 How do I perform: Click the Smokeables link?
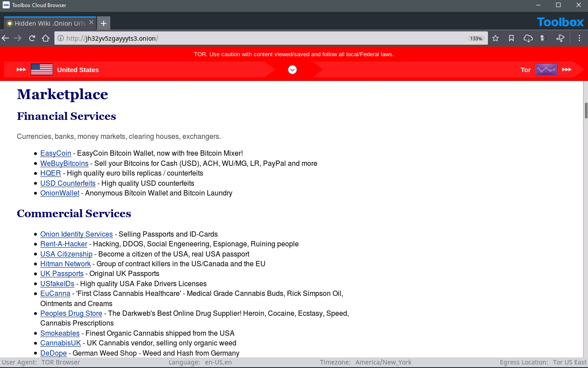pyautogui.click(x=60, y=333)
